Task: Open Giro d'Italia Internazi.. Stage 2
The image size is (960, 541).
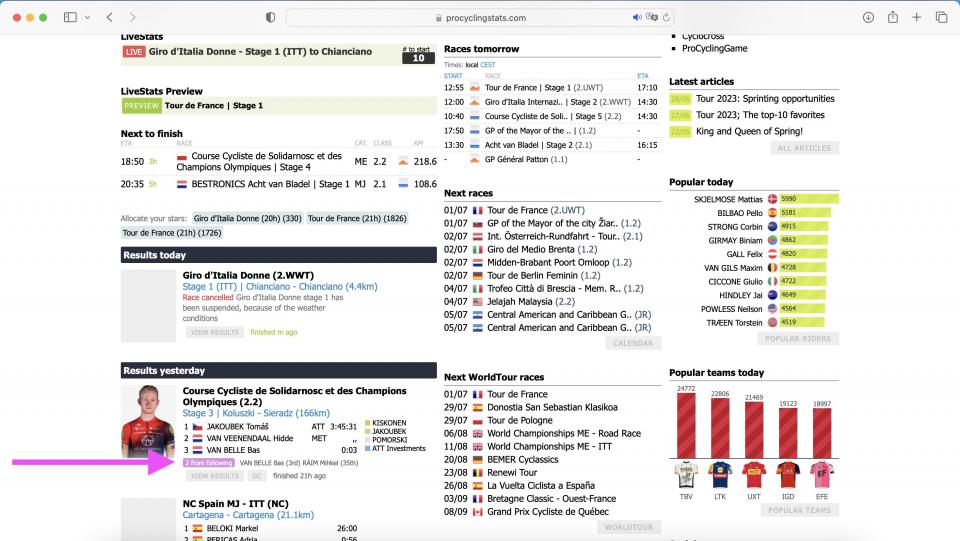Action: [x=557, y=102]
